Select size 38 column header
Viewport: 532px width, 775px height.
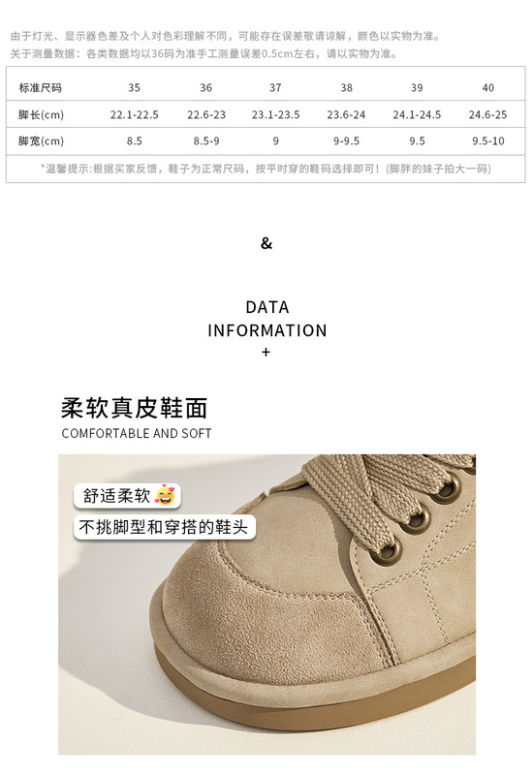point(346,87)
